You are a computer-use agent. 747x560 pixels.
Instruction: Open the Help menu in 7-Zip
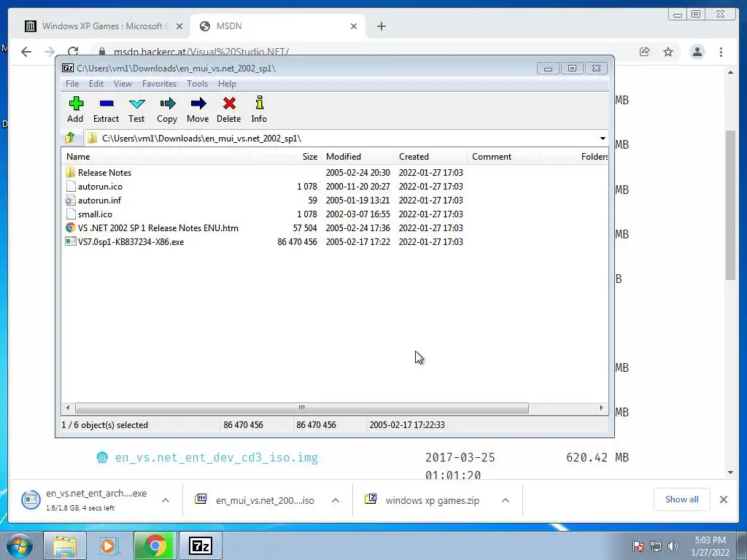click(x=228, y=84)
